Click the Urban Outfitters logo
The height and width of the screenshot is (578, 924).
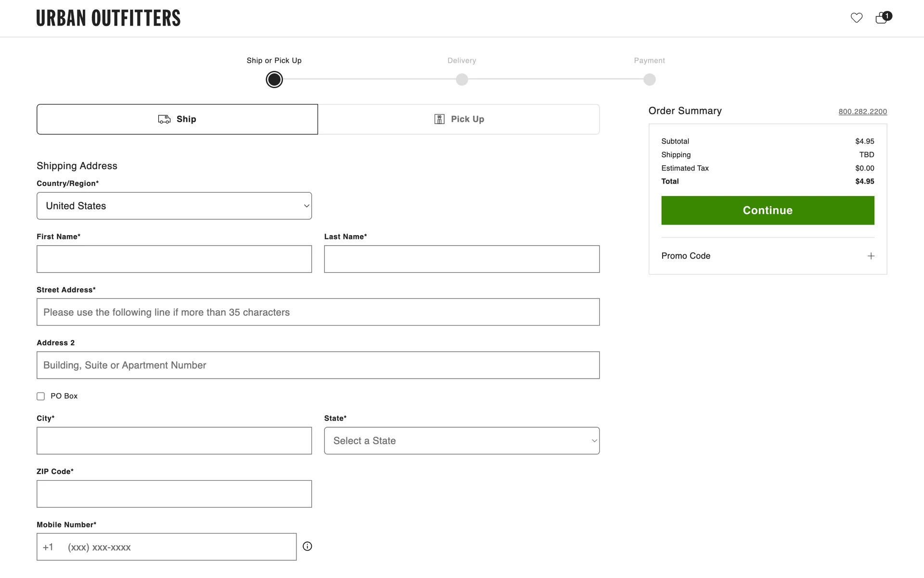[x=108, y=18]
